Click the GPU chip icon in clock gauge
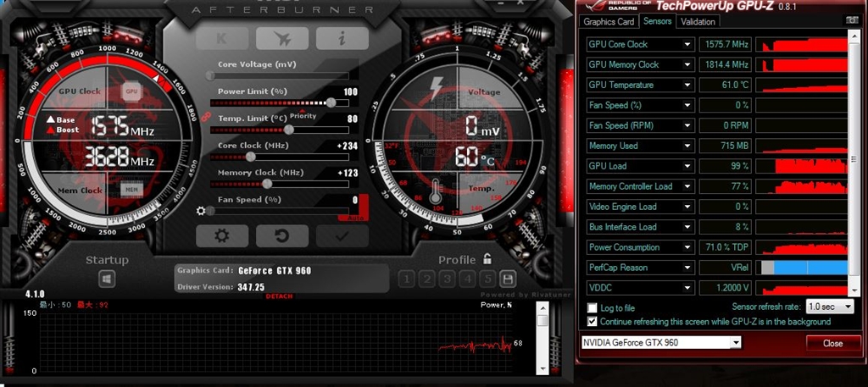This screenshot has width=868, height=387. (131, 91)
